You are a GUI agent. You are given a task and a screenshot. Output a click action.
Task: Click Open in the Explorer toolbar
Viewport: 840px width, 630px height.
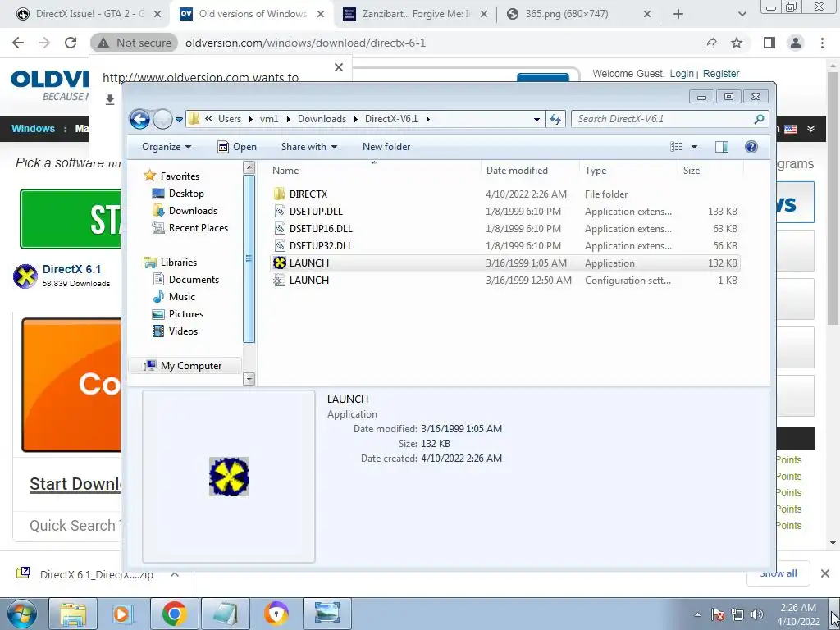pyautogui.click(x=237, y=147)
